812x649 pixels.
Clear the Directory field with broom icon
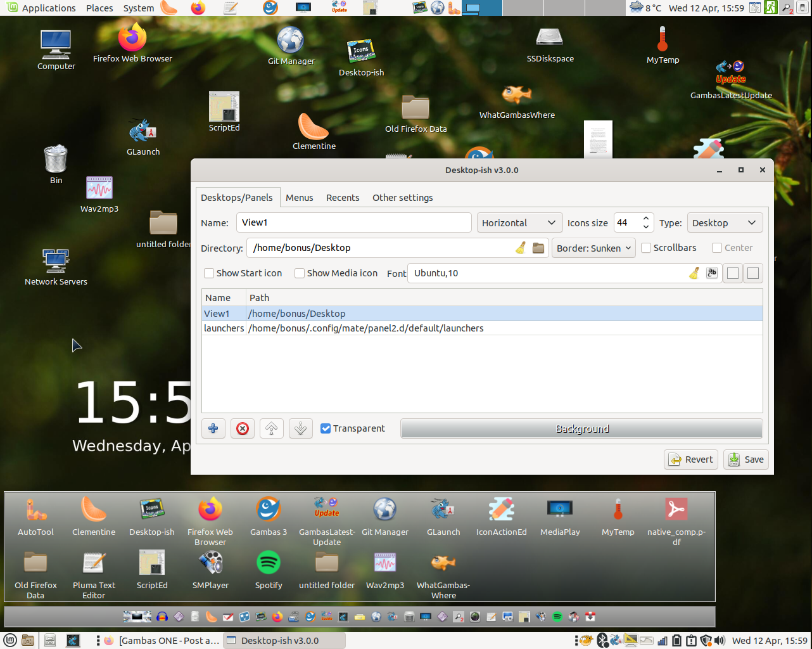tap(521, 248)
